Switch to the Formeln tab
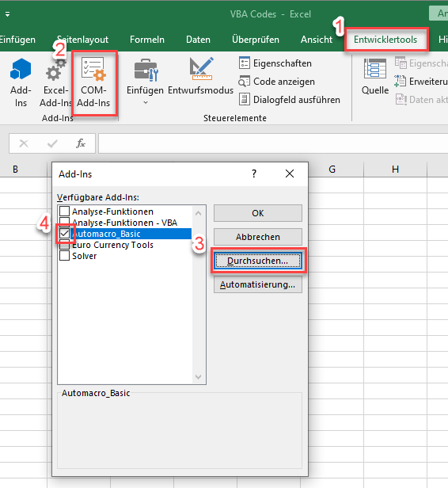Screen dimensions: 448x488 tap(147, 40)
